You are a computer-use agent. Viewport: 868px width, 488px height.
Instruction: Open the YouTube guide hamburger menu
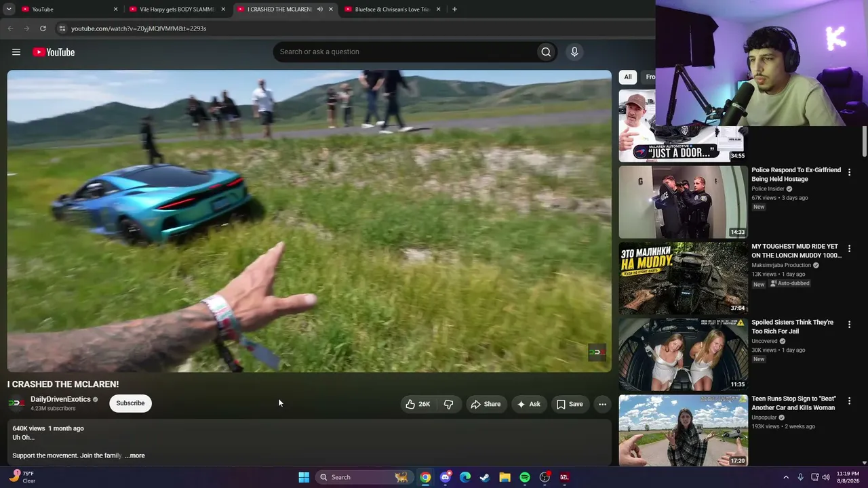point(16,52)
